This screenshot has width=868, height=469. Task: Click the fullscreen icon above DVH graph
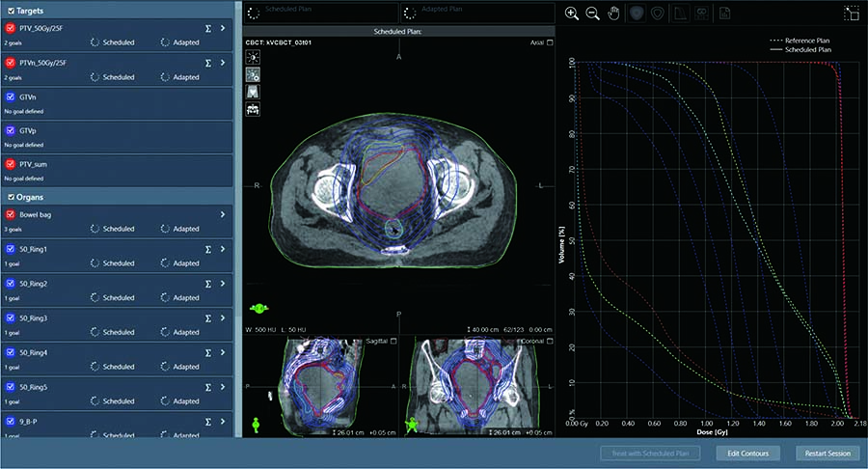click(x=851, y=14)
